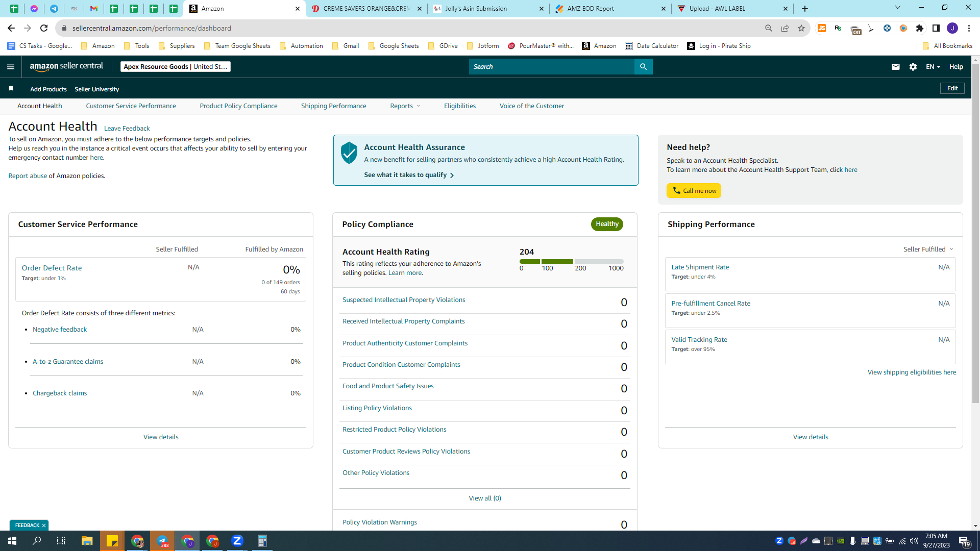The image size is (980, 551).
Task: Bookmark this page with star icon
Action: (801, 28)
